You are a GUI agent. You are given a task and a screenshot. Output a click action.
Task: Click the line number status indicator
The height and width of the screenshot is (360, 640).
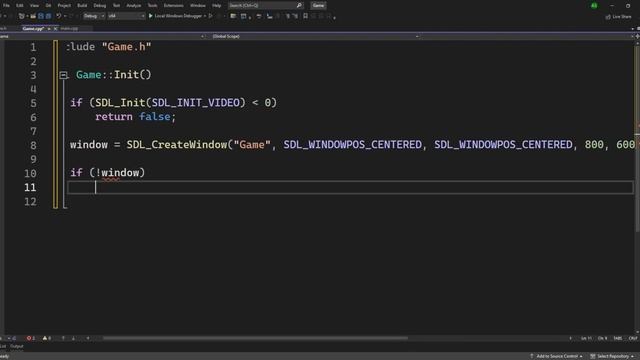(586, 338)
